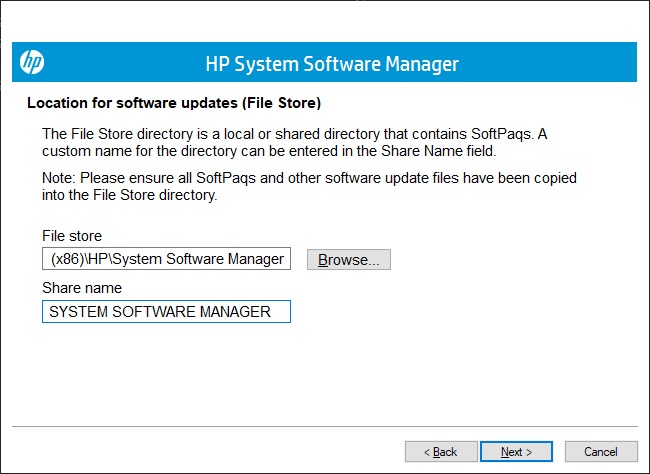Click the text "into the File Store directory."

pos(130,195)
